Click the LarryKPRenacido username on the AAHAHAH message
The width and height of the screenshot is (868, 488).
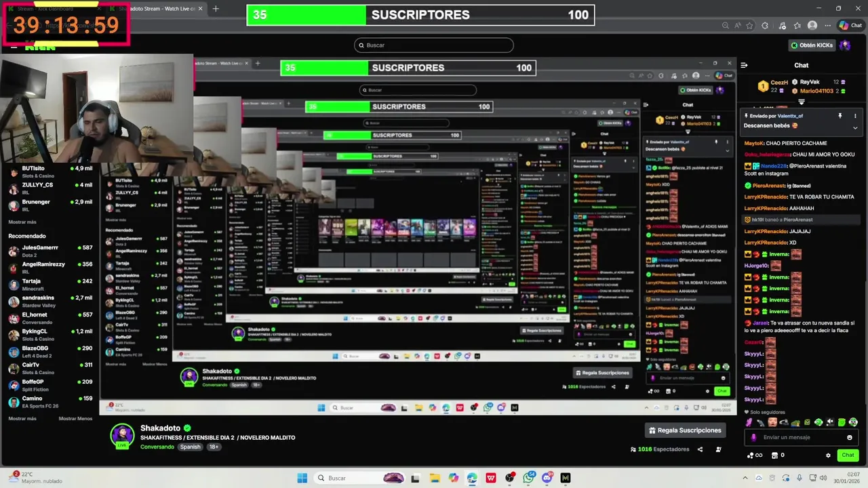pos(766,208)
